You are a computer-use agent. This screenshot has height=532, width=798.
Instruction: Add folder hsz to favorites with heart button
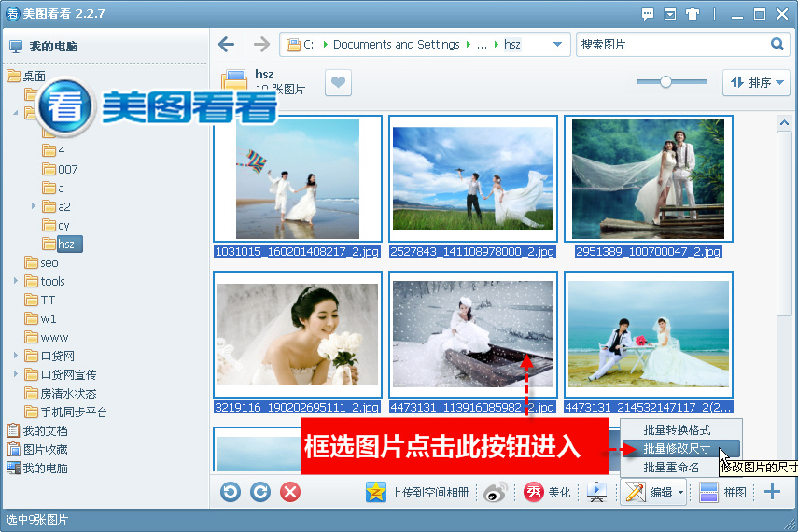pos(338,82)
